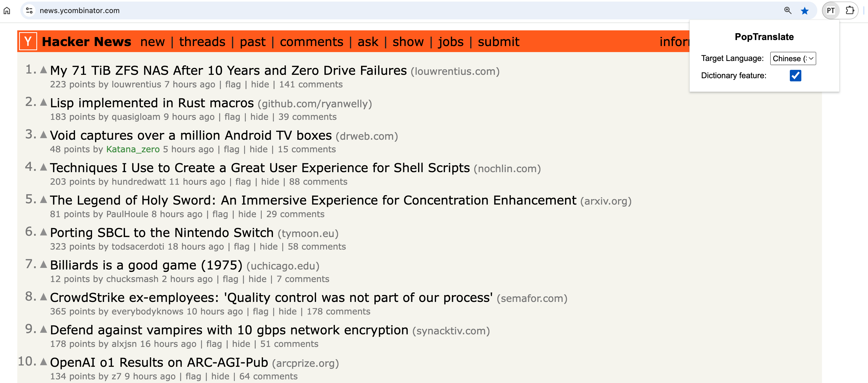Click the browser home icon
The height and width of the screenshot is (383, 868).
click(x=7, y=11)
